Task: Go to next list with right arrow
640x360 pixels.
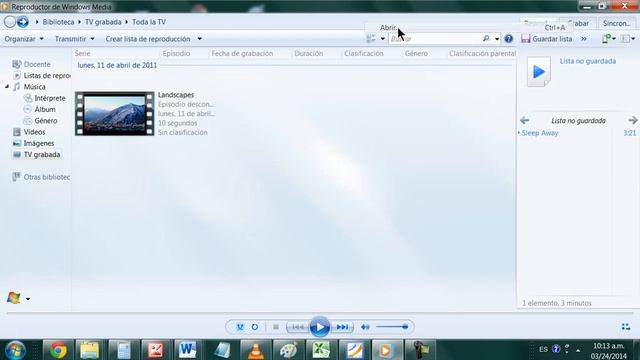Action: 633,120
